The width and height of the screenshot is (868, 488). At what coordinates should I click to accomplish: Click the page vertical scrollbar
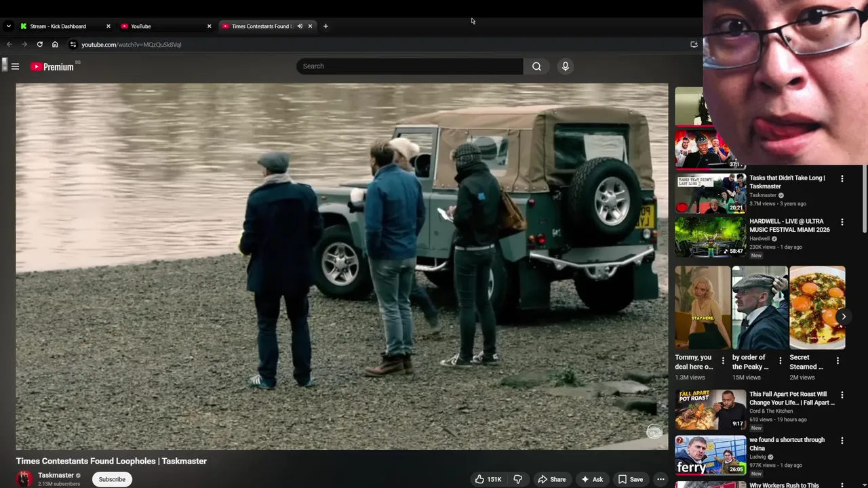[864, 200]
